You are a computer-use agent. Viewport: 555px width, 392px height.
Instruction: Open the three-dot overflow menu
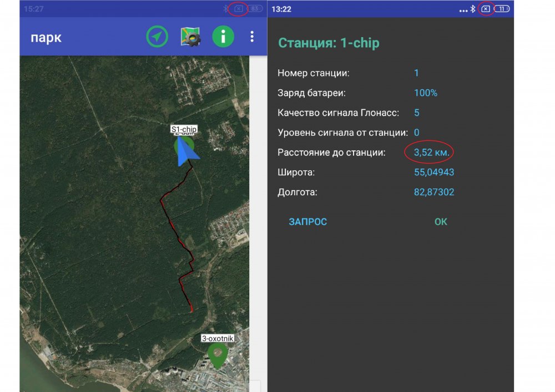point(252,37)
